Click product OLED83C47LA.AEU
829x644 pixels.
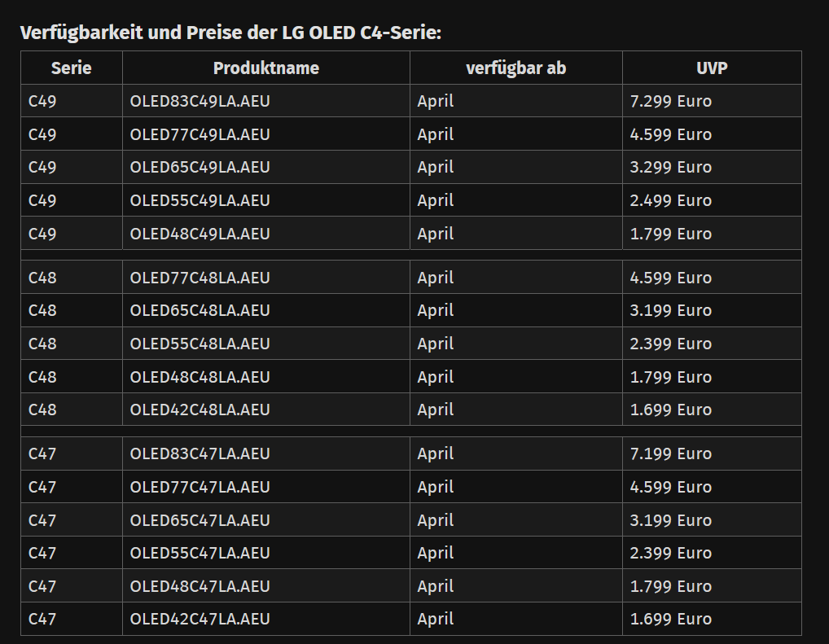point(200,453)
